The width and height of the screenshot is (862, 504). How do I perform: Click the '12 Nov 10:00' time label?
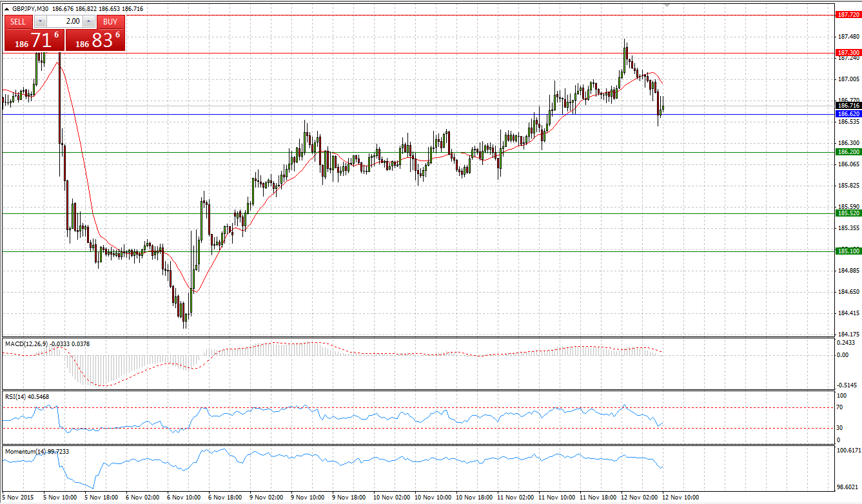point(681,498)
